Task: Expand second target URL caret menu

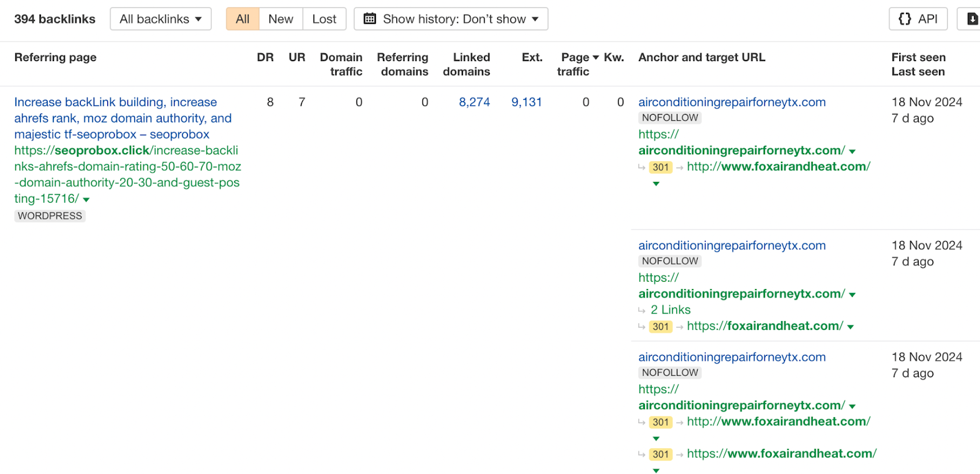Action: (x=853, y=295)
